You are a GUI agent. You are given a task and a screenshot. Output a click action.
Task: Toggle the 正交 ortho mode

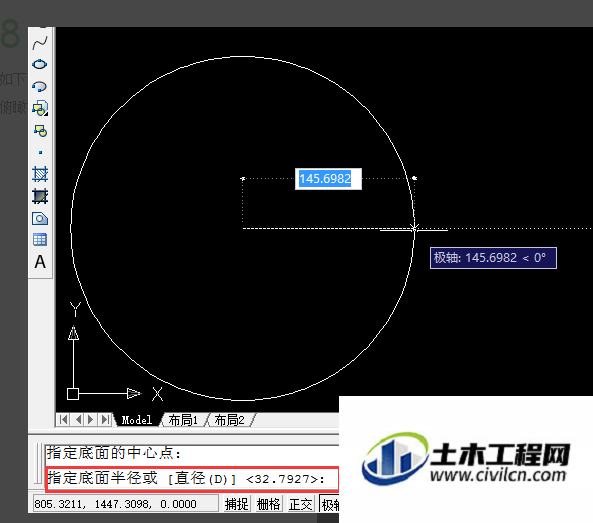coord(301,504)
